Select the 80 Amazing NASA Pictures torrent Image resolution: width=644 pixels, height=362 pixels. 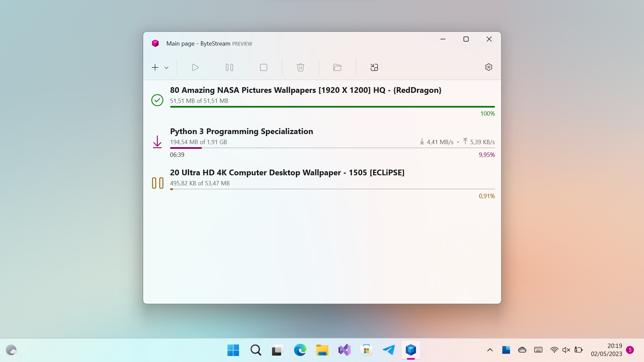(305, 90)
